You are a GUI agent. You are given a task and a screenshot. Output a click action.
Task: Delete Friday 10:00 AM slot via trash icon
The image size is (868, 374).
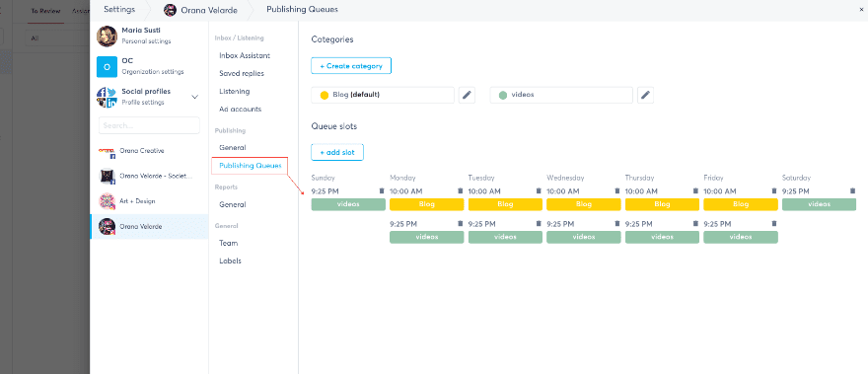coord(774,191)
